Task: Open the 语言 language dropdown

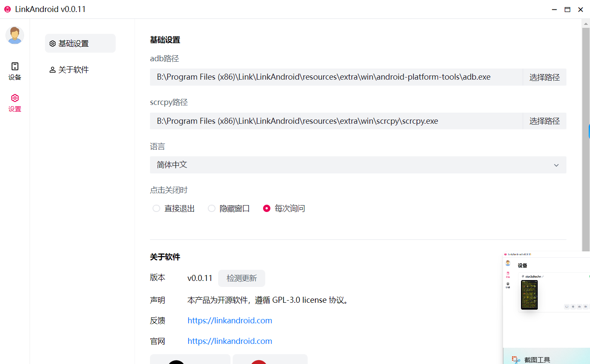Action: tap(358, 165)
